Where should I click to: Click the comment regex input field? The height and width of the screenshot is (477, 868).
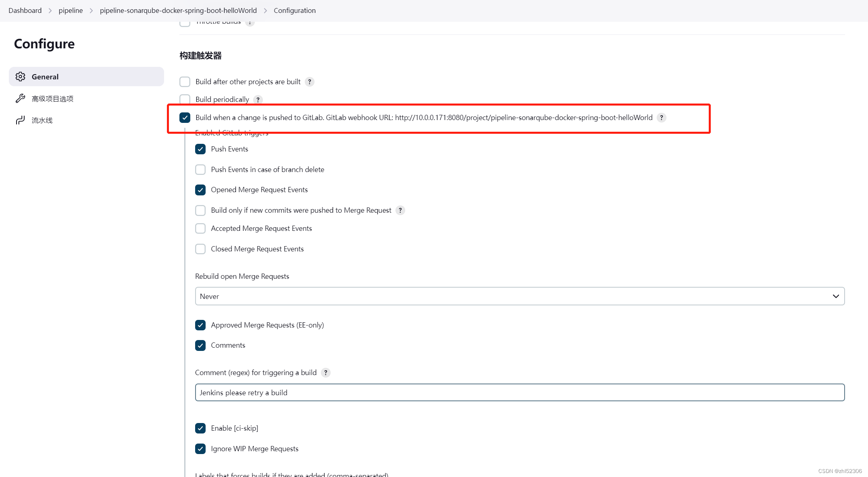(520, 392)
